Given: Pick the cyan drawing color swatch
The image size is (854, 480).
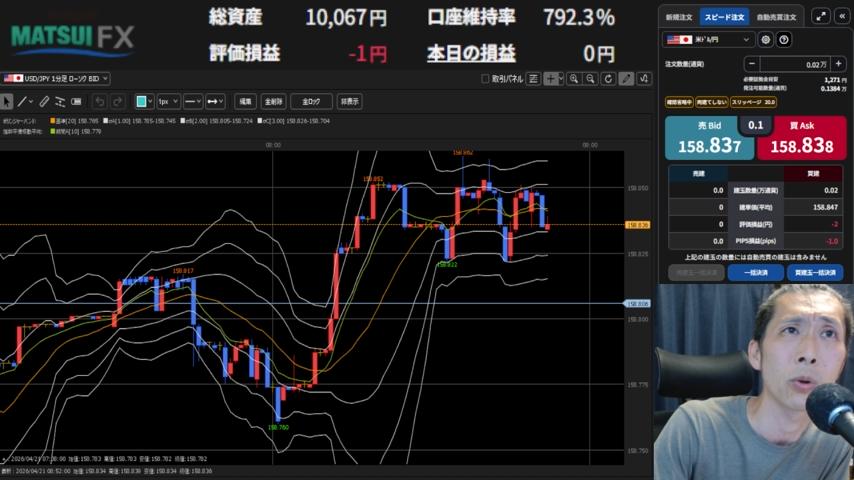Looking at the screenshot, I should (142, 101).
